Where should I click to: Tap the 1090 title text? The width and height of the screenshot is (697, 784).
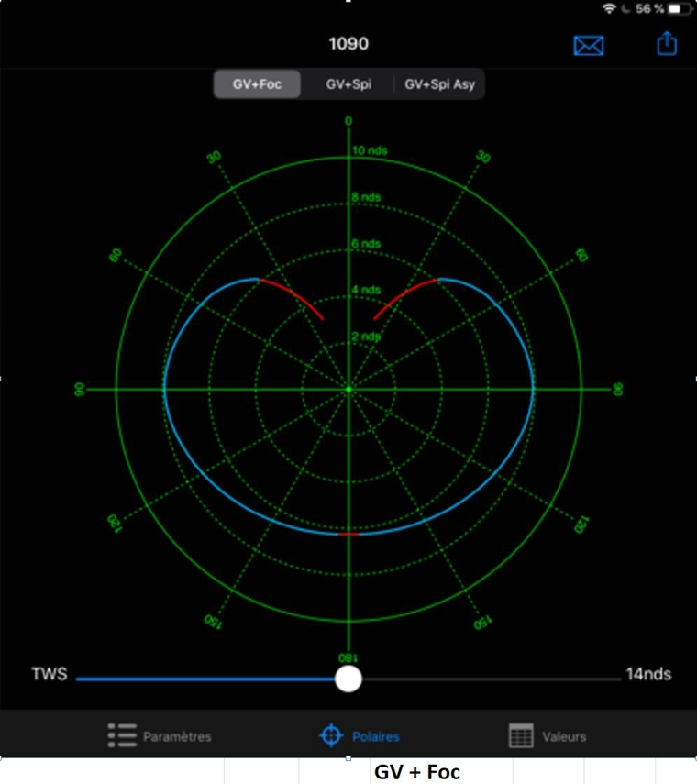coord(348,44)
